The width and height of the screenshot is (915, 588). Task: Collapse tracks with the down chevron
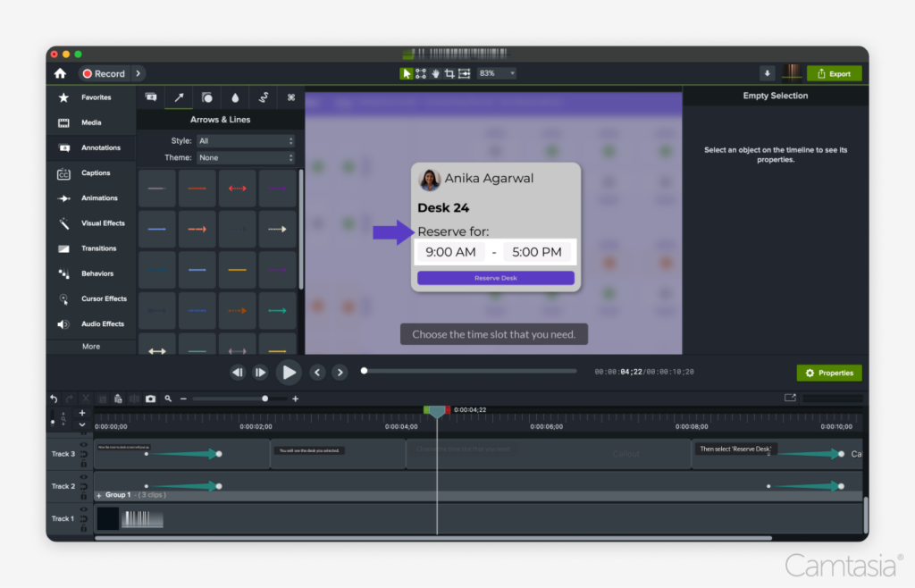[x=82, y=425]
